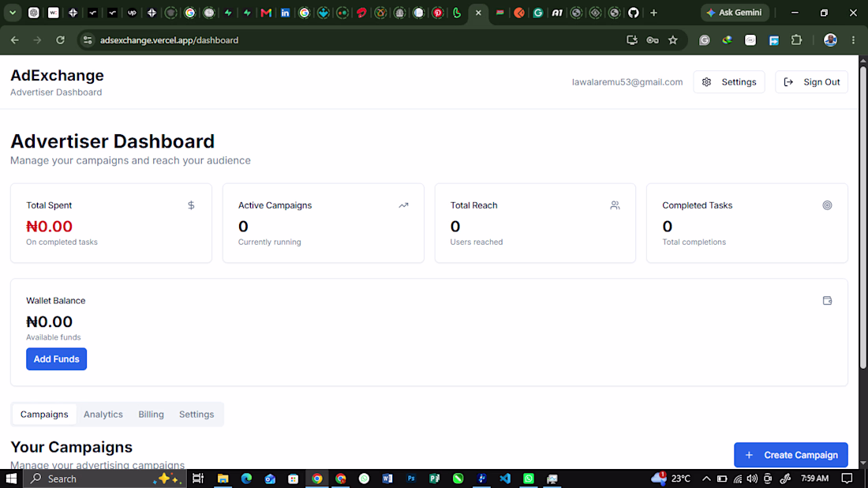Close the current AdExchange browser tab
868x488 pixels.
478,13
